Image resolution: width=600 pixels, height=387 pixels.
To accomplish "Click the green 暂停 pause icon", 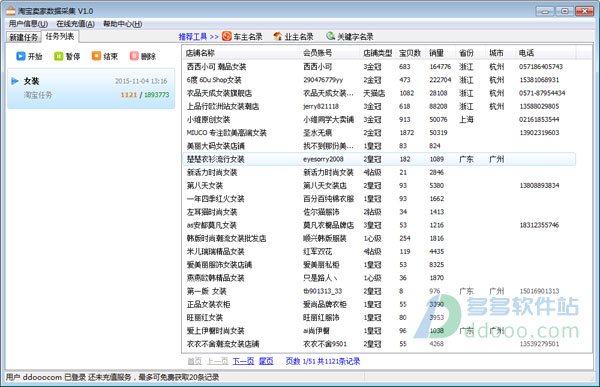I will (x=59, y=56).
